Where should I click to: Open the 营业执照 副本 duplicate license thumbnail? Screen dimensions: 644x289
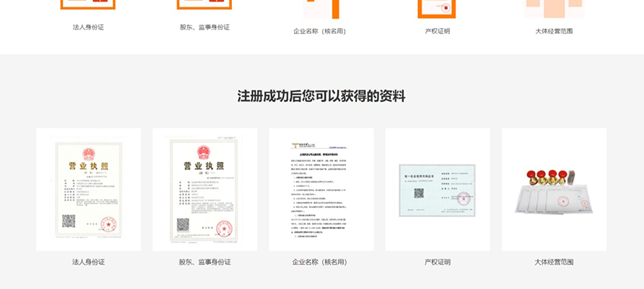[x=205, y=189]
